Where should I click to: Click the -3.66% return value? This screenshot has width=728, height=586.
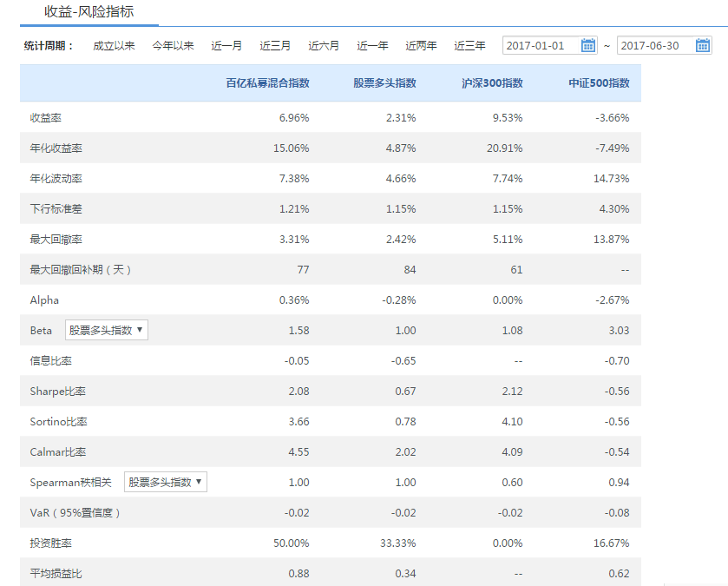click(613, 118)
